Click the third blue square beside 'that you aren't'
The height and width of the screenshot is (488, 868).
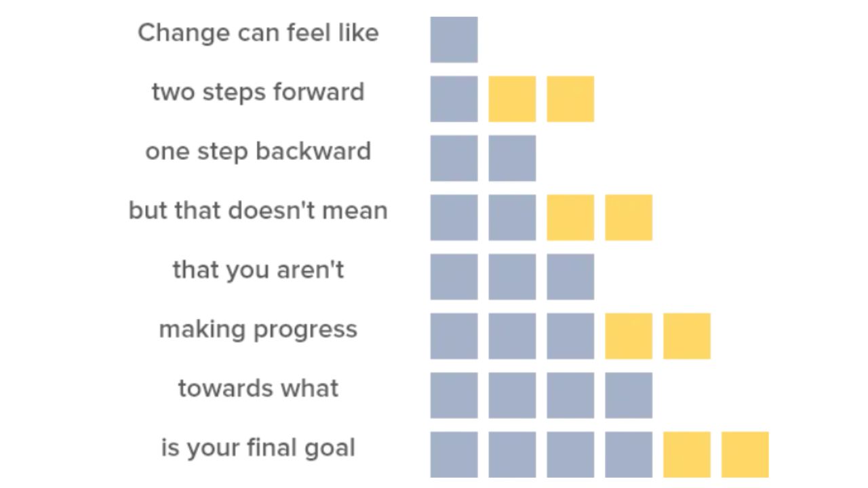570,277
